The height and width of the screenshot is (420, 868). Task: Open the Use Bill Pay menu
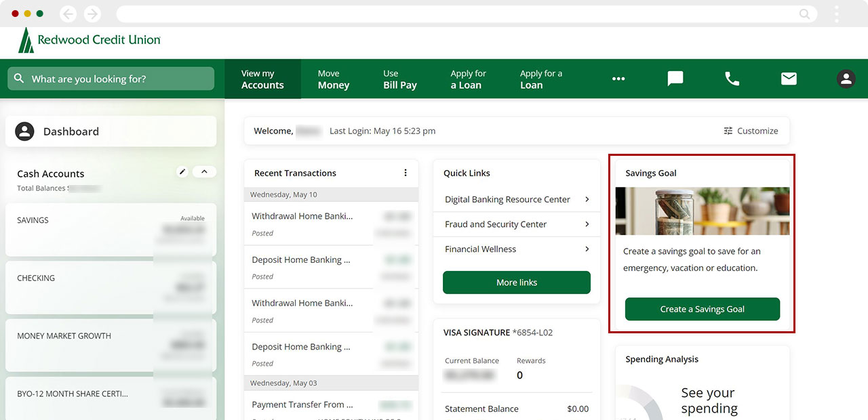400,79
